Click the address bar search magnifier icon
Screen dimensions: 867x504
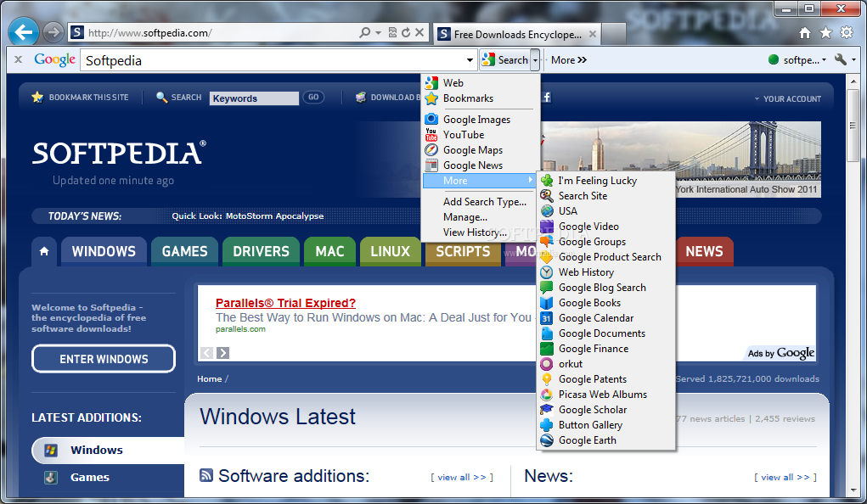point(364,32)
